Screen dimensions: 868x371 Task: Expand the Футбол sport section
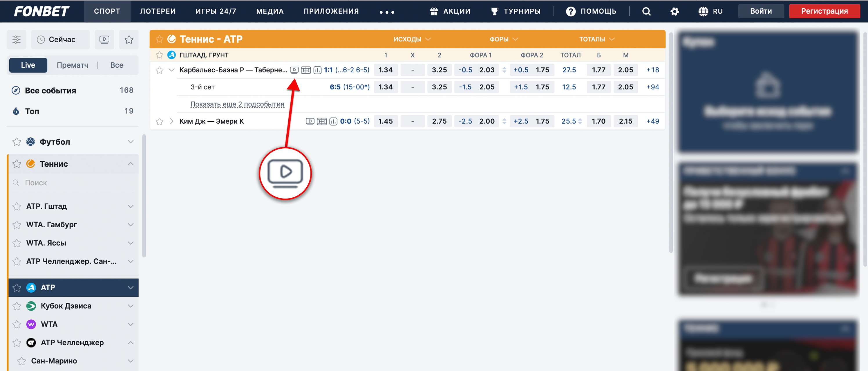coord(130,142)
